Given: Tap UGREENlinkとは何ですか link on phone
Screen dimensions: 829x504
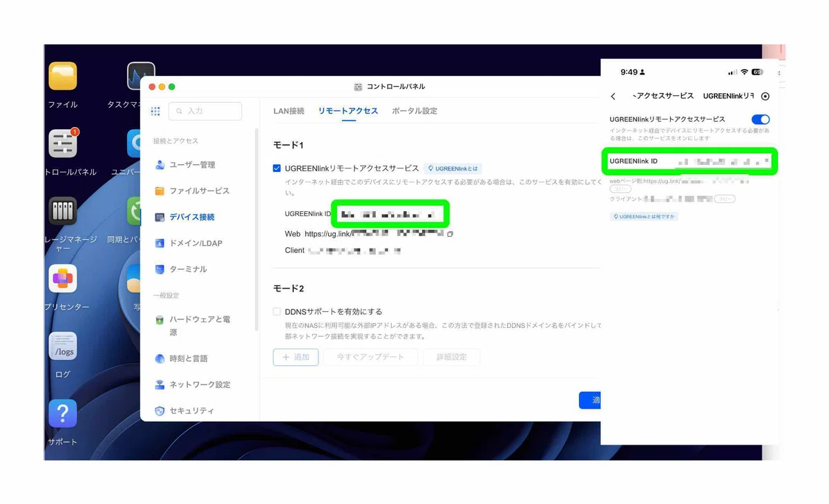Looking at the screenshot, I should coord(644,217).
